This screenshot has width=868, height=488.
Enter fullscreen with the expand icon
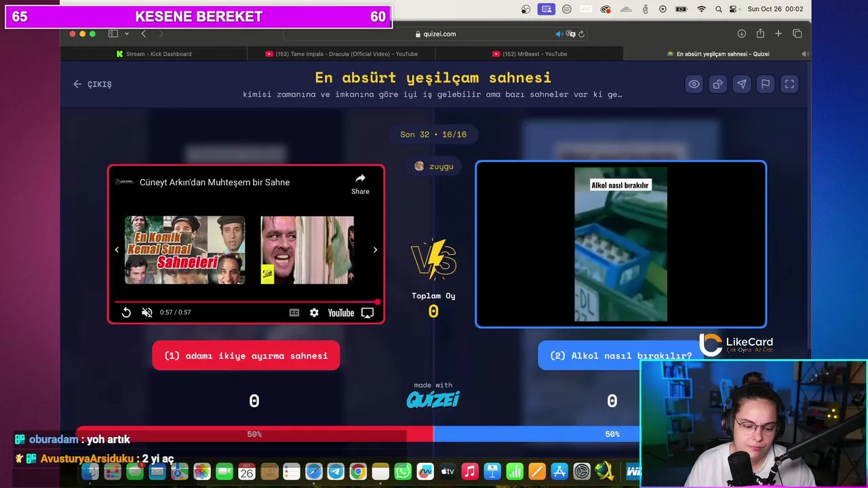click(789, 84)
